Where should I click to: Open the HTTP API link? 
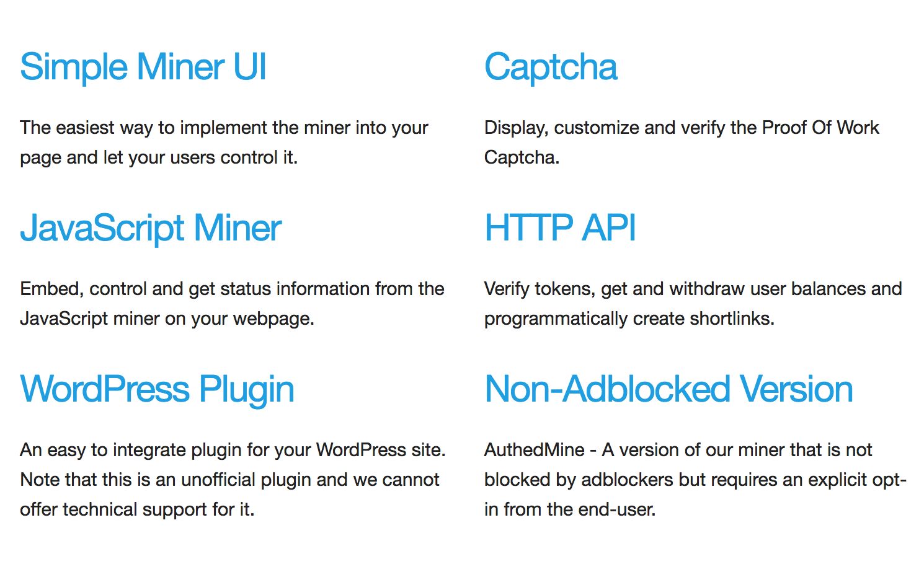coord(560,227)
